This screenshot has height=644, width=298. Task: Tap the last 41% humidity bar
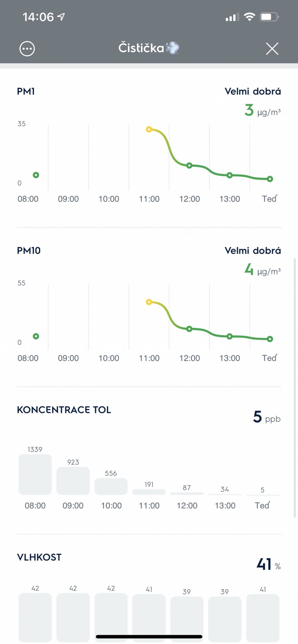262,617
